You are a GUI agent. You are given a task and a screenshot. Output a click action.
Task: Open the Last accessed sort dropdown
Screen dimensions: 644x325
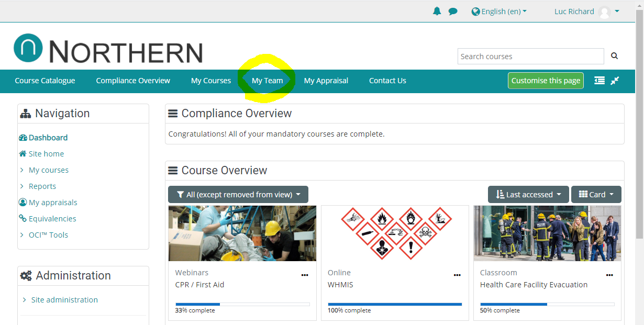point(528,195)
